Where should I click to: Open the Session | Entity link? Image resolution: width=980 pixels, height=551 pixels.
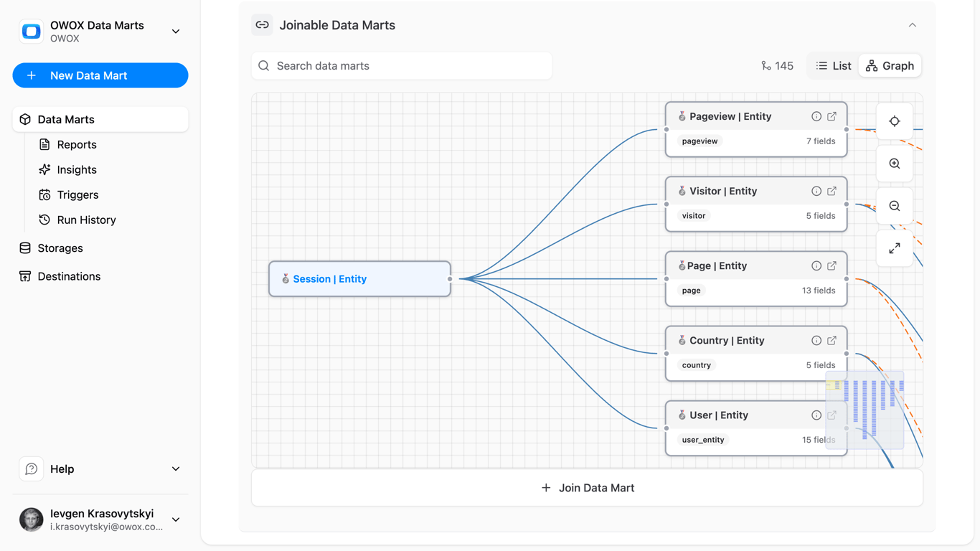coord(329,279)
